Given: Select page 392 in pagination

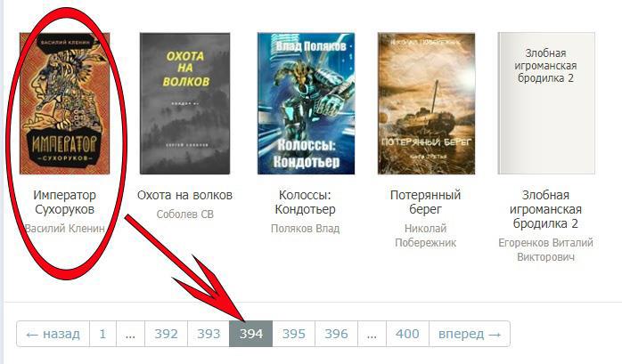Looking at the screenshot, I should (x=166, y=334).
